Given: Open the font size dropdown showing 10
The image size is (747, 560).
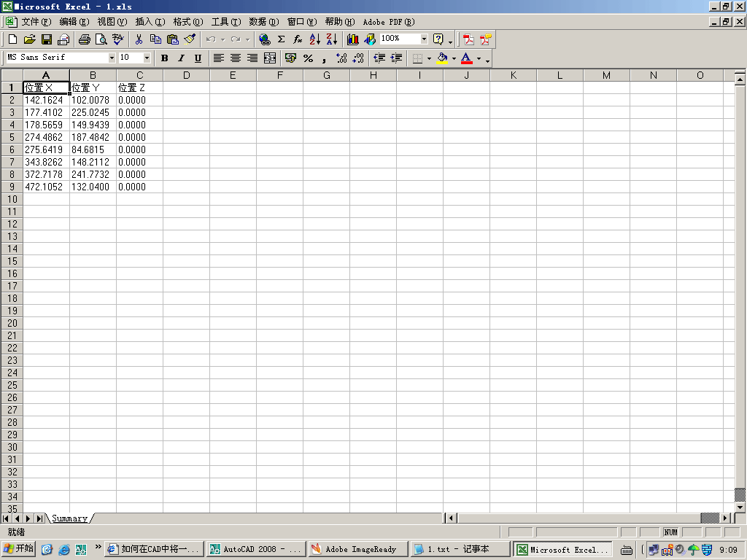Looking at the screenshot, I should (147, 58).
